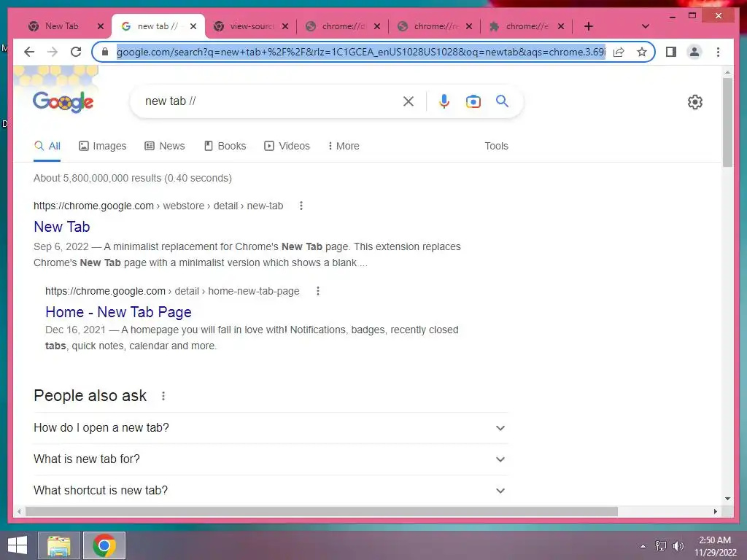Click the forward navigation arrow

pyautogui.click(x=53, y=52)
